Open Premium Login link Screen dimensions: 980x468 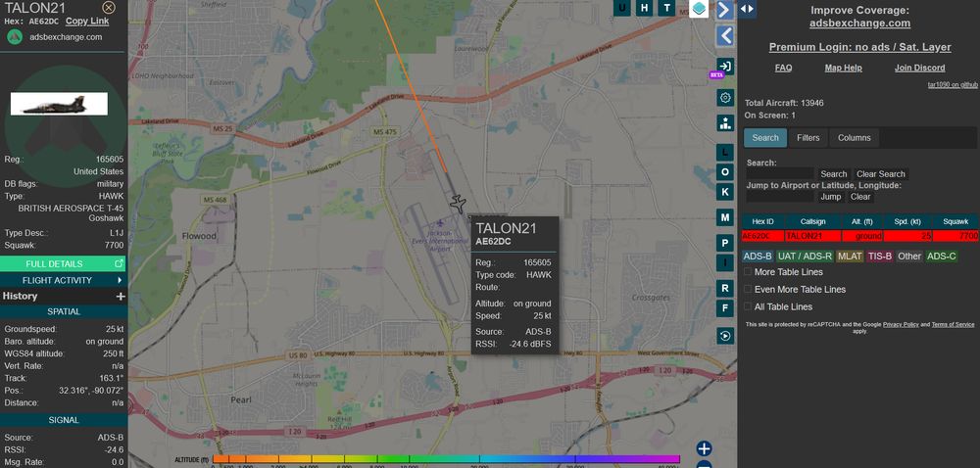tap(860, 47)
